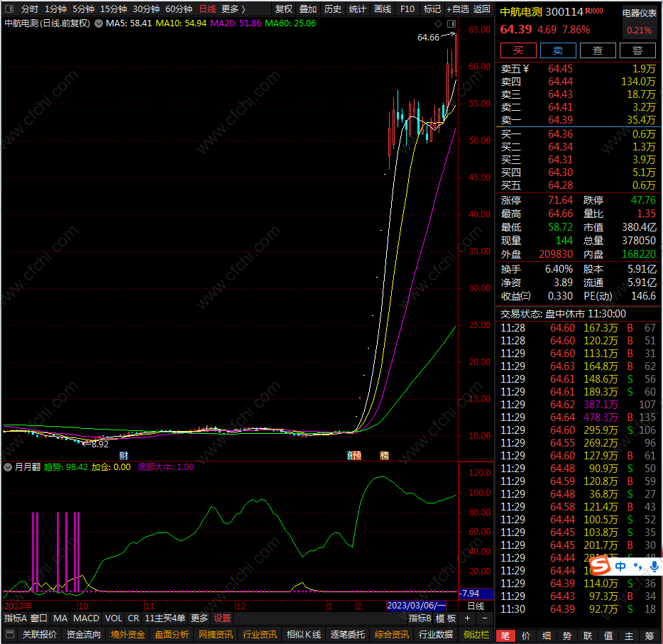This screenshot has width=663, height=644.
Task: Click the 统计 statistics button
Action: pyautogui.click(x=357, y=9)
